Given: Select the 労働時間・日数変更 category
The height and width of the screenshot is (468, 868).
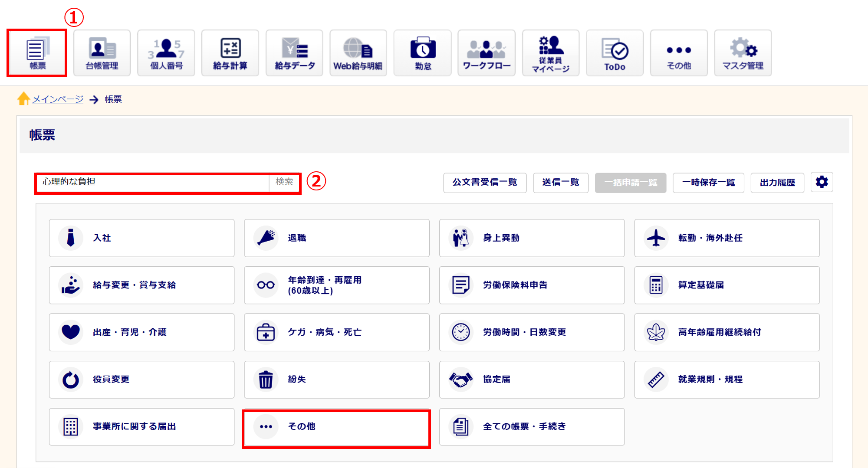Looking at the screenshot, I should point(532,332).
